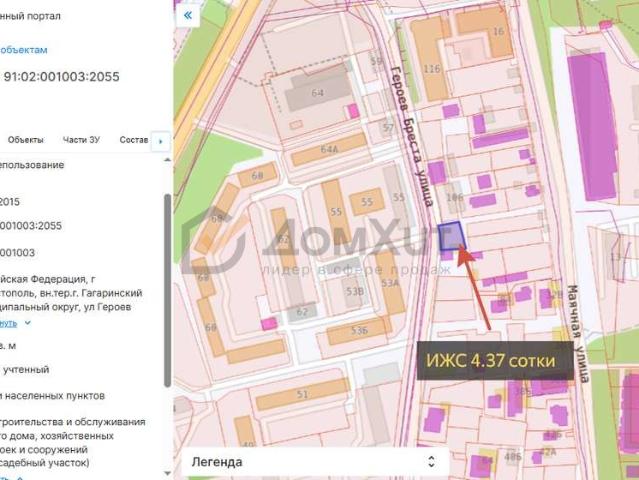Expand the address text with the chevron
The height and width of the screenshot is (480, 639).
(28, 323)
